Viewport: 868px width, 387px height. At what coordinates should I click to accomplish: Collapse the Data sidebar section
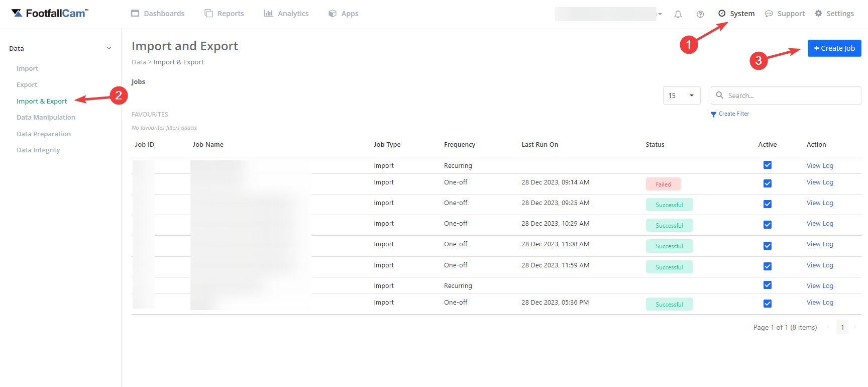(109, 49)
